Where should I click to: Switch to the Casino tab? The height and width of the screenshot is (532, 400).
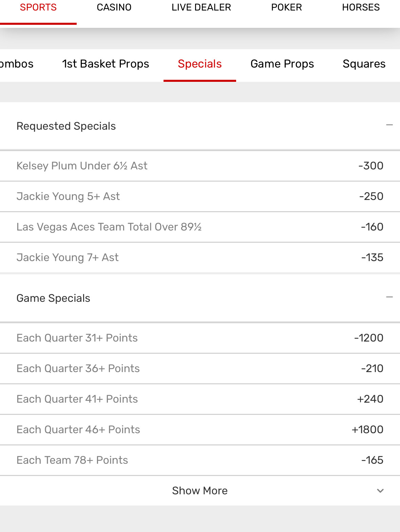point(114,7)
